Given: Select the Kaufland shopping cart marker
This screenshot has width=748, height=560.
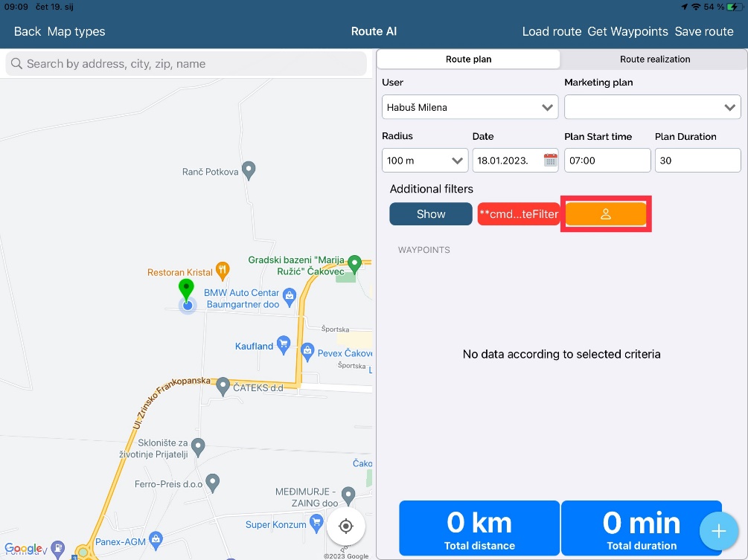Looking at the screenshot, I should 283,344.
